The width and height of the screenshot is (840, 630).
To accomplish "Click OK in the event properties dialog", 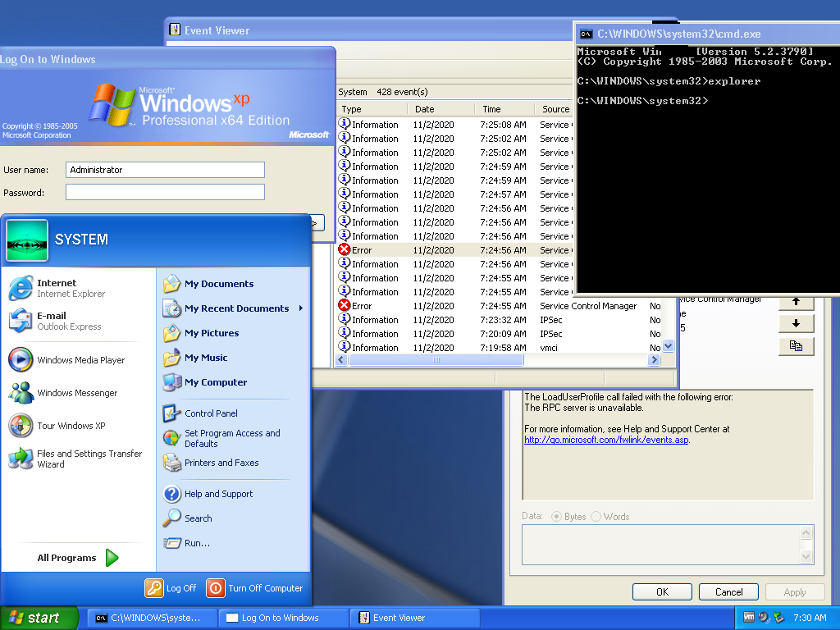I will coord(662,592).
